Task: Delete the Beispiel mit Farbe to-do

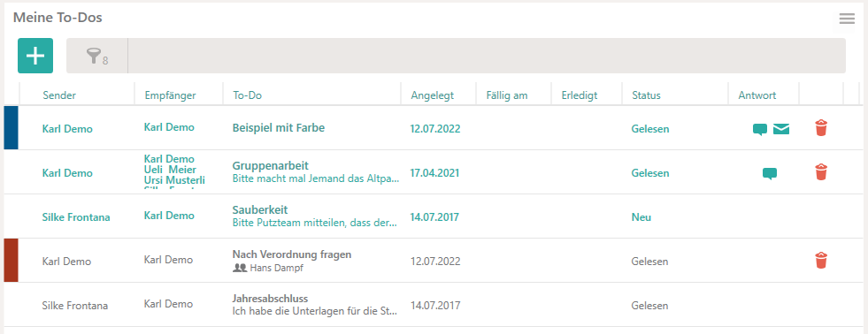Action: pos(821,128)
